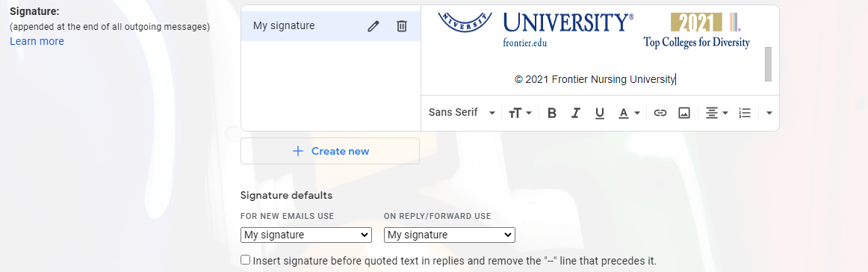Open the text size menu
The height and width of the screenshot is (272, 868).
(520, 113)
